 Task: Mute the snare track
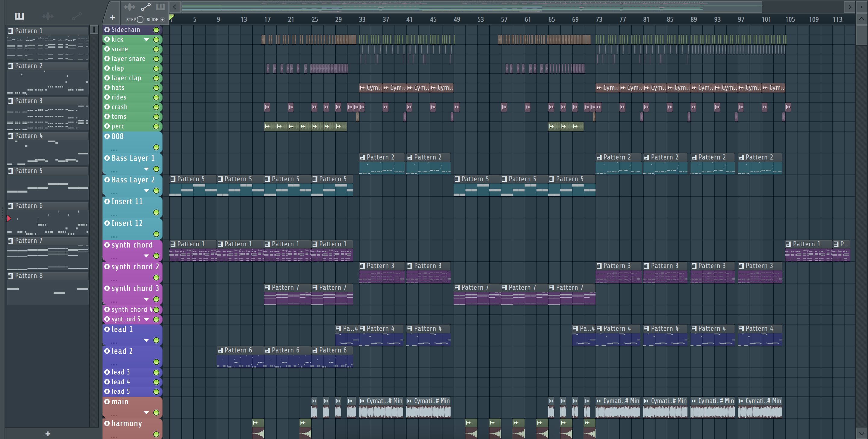click(156, 49)
